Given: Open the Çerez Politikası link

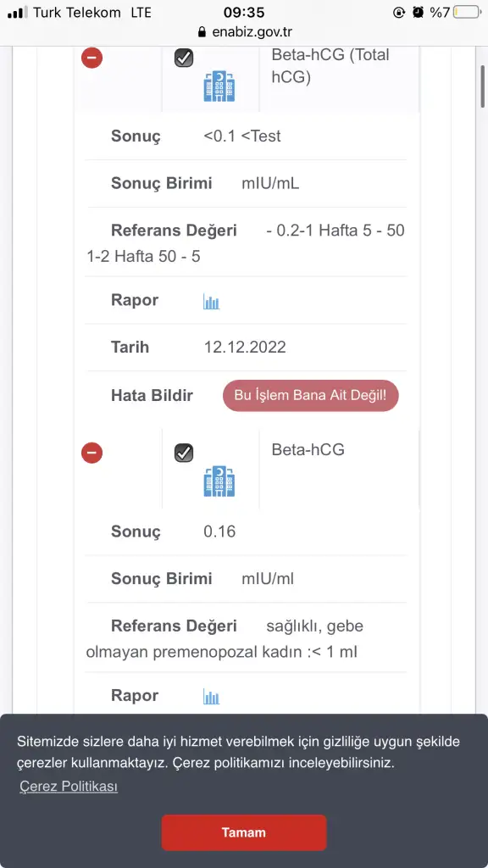Looking at the screenshot, I should [x=69, y=787].
